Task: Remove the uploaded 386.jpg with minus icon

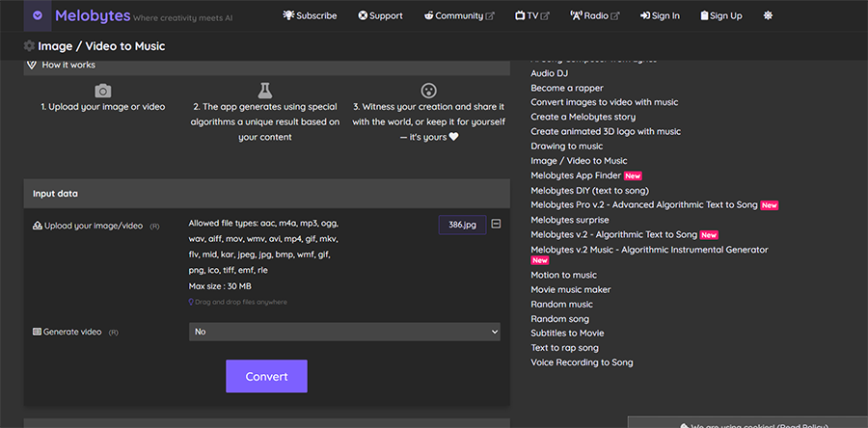Action: tap(496, 224)
